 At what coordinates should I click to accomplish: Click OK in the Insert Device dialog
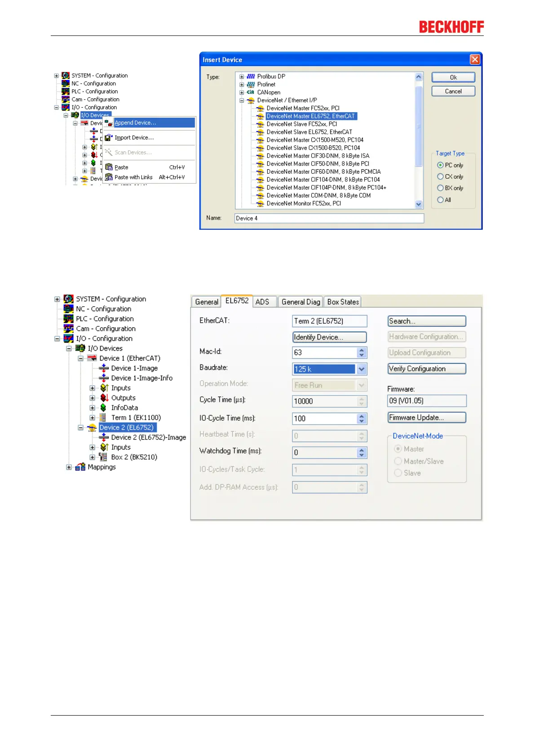pyautogui.click(x=453, y=77)
